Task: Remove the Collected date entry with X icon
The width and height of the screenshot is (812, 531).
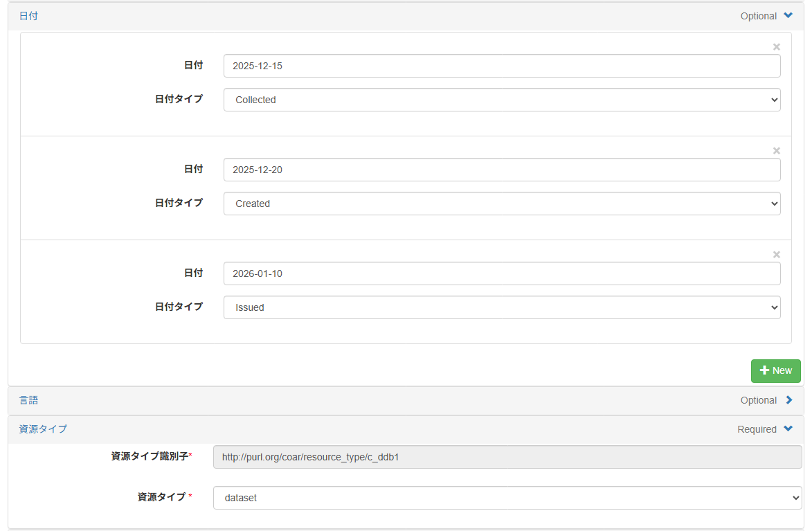Action: tap(776, 47)
